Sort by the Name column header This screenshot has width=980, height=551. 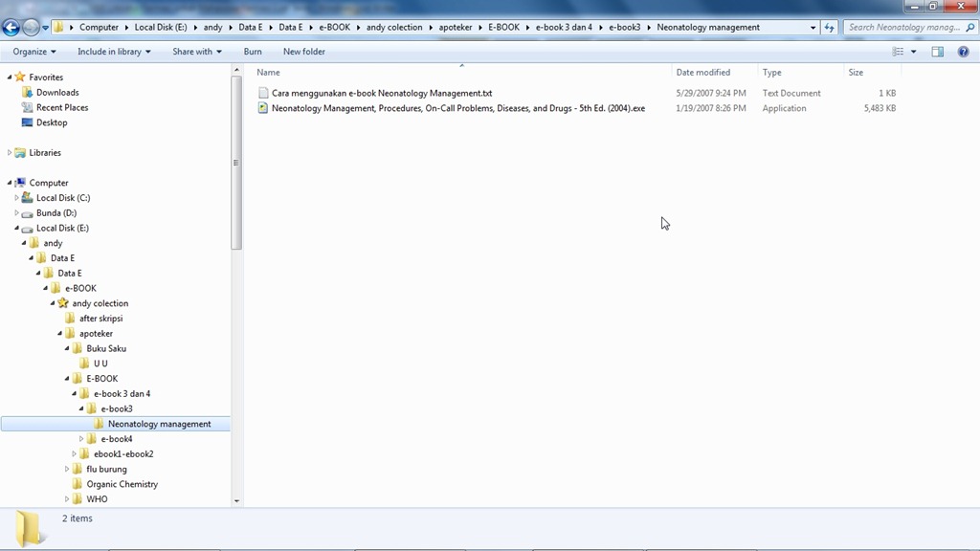point(462,73)
